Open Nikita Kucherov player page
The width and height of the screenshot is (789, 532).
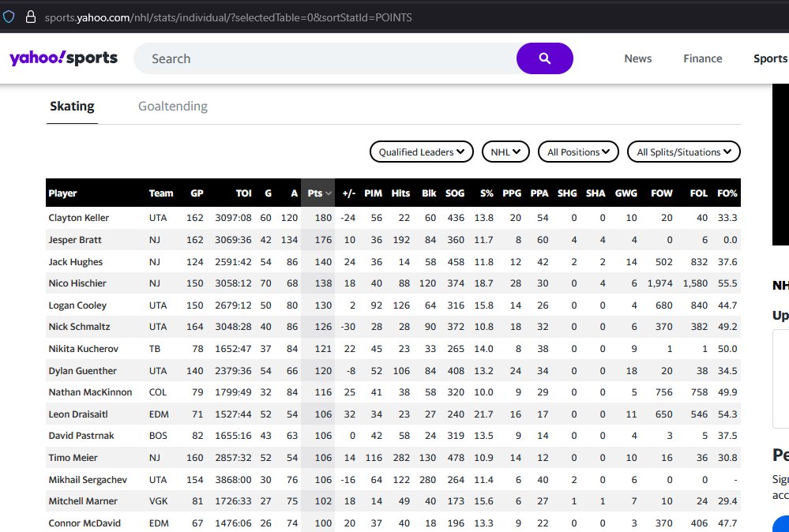tap(84, 348)
